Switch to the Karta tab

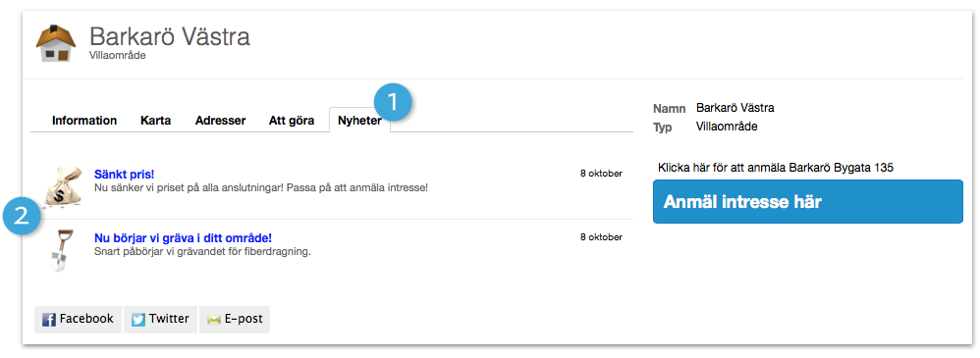(155, 121)
